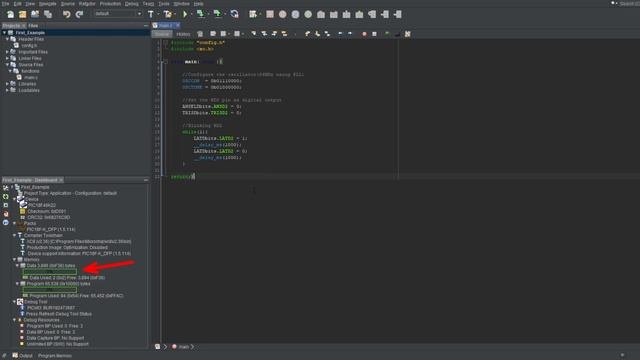Collapse the First_Example project node
640x360 pixels.
(x=4, y=33)
